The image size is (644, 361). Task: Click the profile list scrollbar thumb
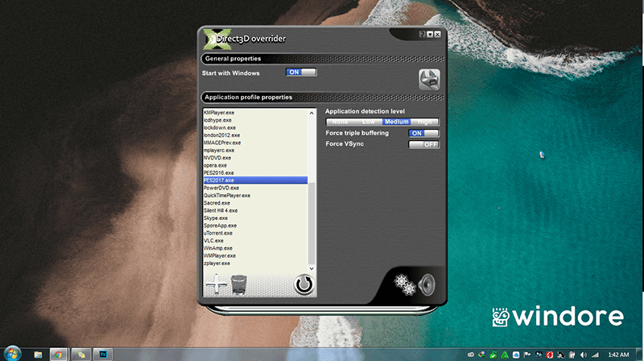tap(312, 223)
